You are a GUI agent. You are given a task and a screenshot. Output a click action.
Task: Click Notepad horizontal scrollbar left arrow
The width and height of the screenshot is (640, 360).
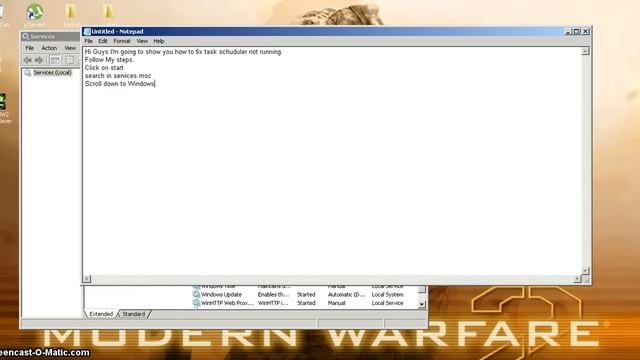[x=87, y=279]
